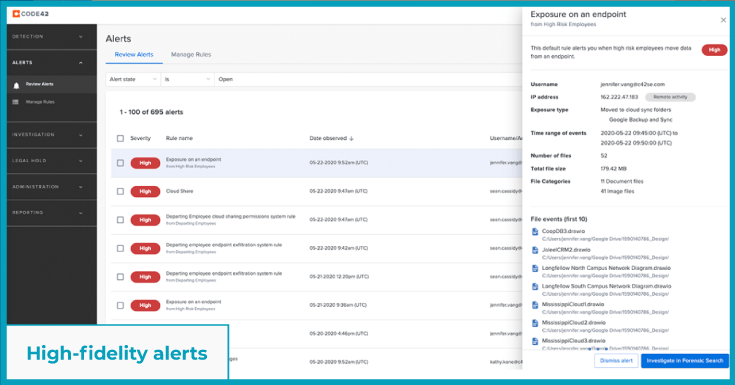Check the 05-22 9:42am endpoint exfiltration alert
The image size is (735, 385).
click(120, 249)
